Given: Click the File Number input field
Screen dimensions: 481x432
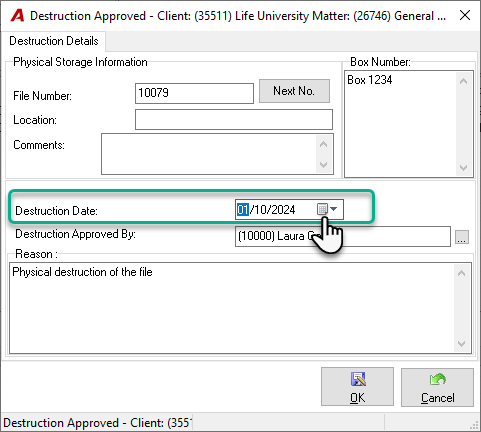Looking at the screenshot, I should [x=194, y=93].
